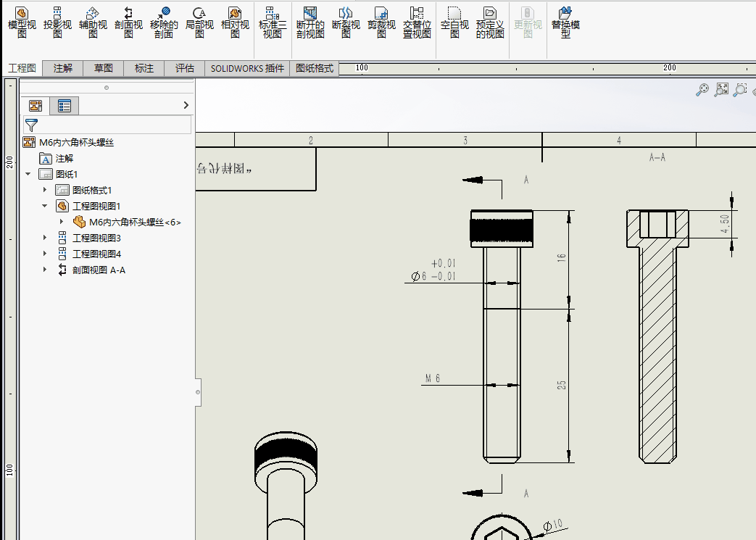
Task: Select the 剖面视图 (Section View) tool
Action: point(128,22)
